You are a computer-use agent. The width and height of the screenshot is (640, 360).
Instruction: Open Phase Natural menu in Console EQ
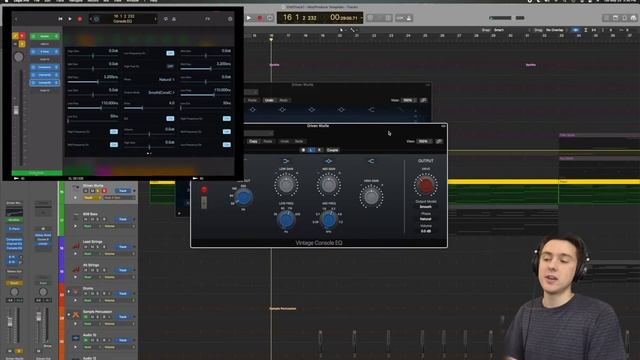pyautogui.click(x=425, y=219)
